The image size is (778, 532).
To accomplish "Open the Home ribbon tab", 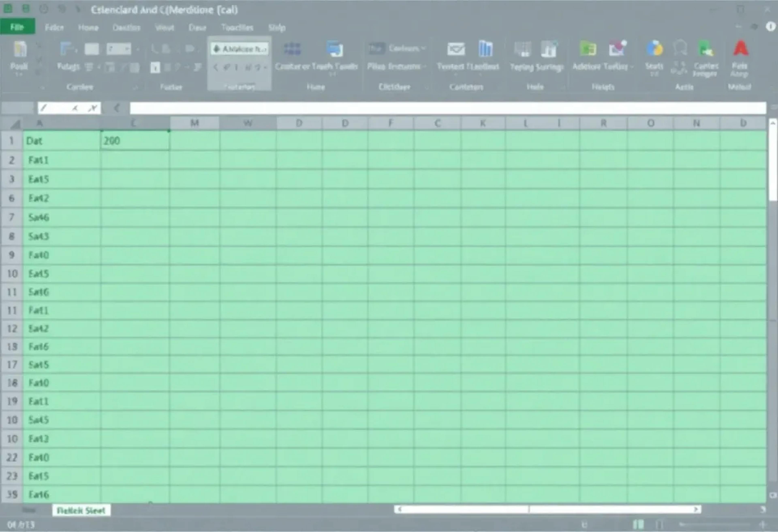I will coord(88,28).
